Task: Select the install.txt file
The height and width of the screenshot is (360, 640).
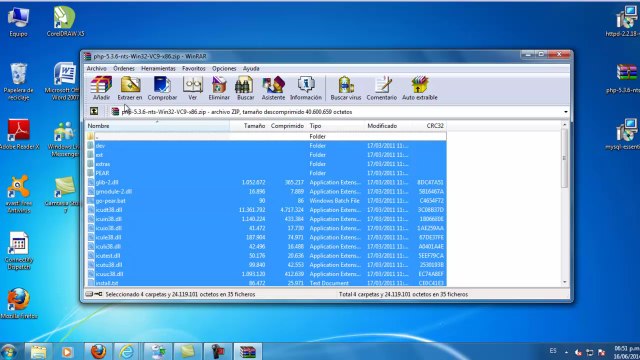Action: 266,282
